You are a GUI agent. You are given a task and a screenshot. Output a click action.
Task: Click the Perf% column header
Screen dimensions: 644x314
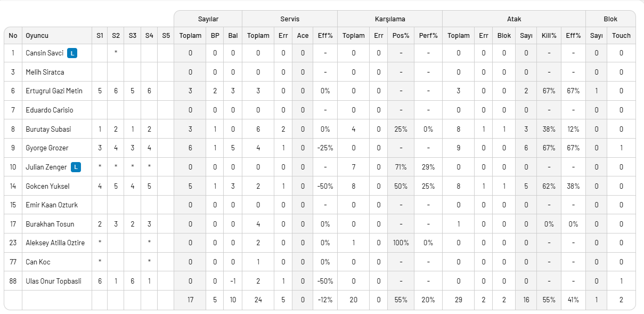(428, 36)
